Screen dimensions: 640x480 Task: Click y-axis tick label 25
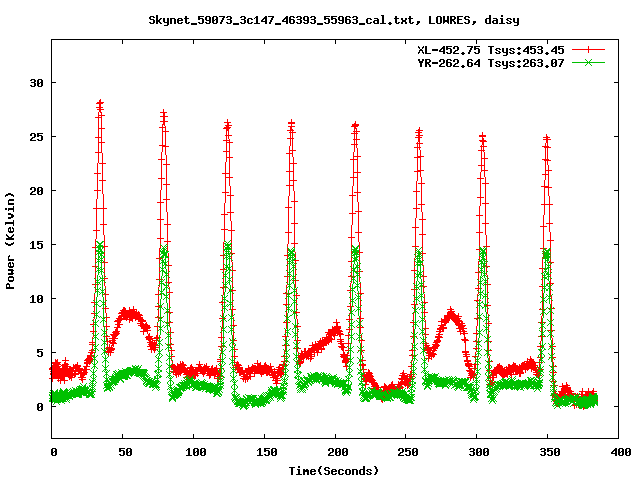click(36, 137)
